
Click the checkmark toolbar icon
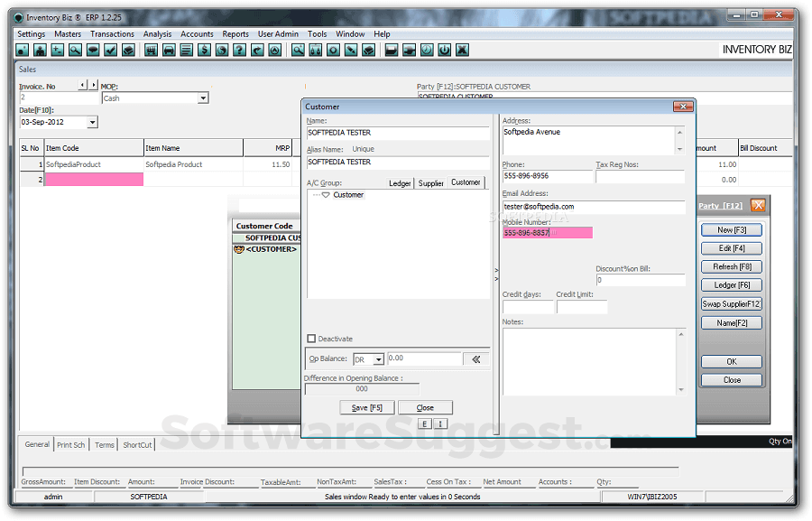click(111, 51)
